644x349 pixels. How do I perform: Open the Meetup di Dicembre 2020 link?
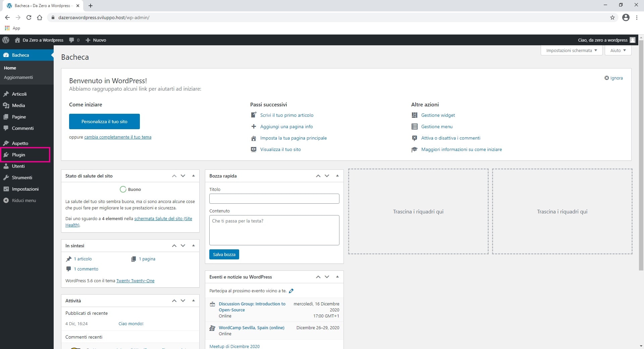point(234,346)
